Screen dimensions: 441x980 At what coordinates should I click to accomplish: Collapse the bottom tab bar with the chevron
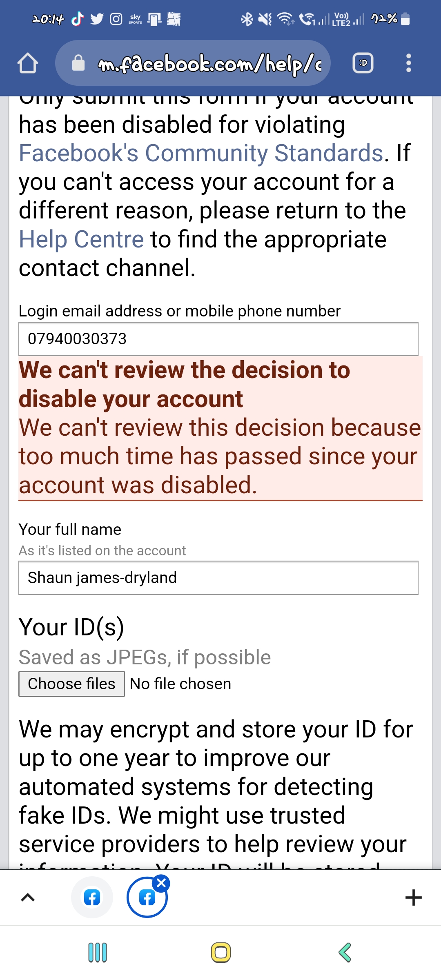pos(28,898)
